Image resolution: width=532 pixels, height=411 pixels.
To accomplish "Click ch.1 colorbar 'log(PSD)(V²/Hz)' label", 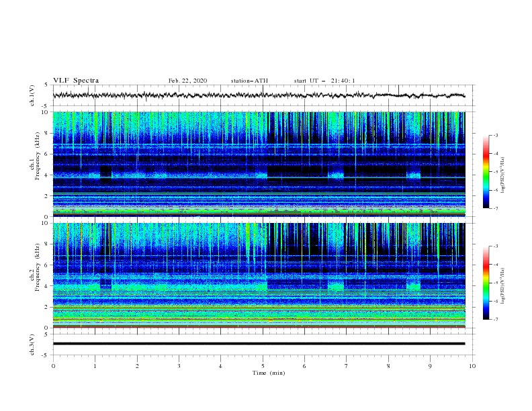I will coord(503,175).
